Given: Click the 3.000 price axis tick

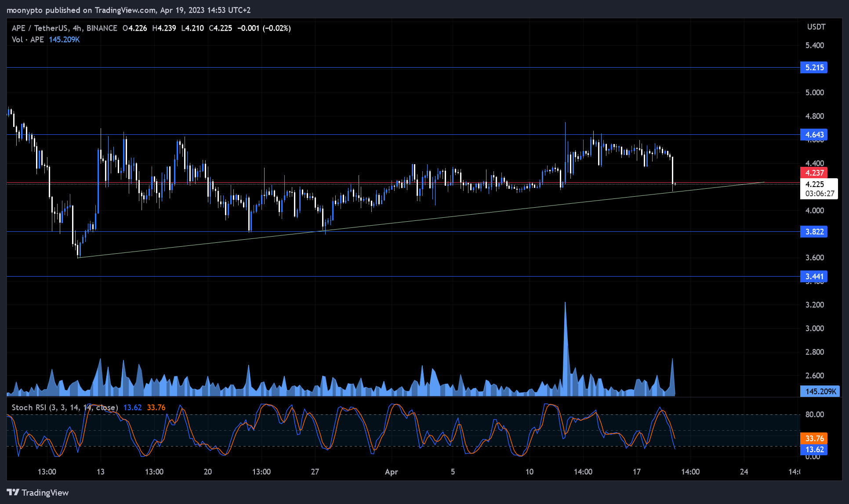Looking at the screenshot, I should pos(814,328).
